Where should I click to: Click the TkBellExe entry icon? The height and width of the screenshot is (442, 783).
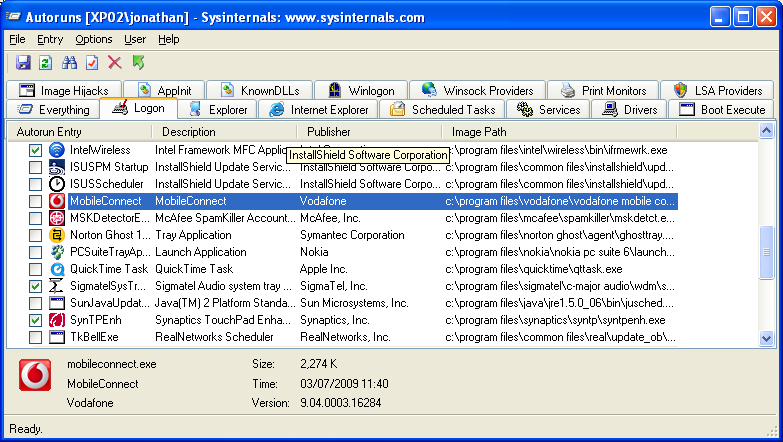click(57, 337)
